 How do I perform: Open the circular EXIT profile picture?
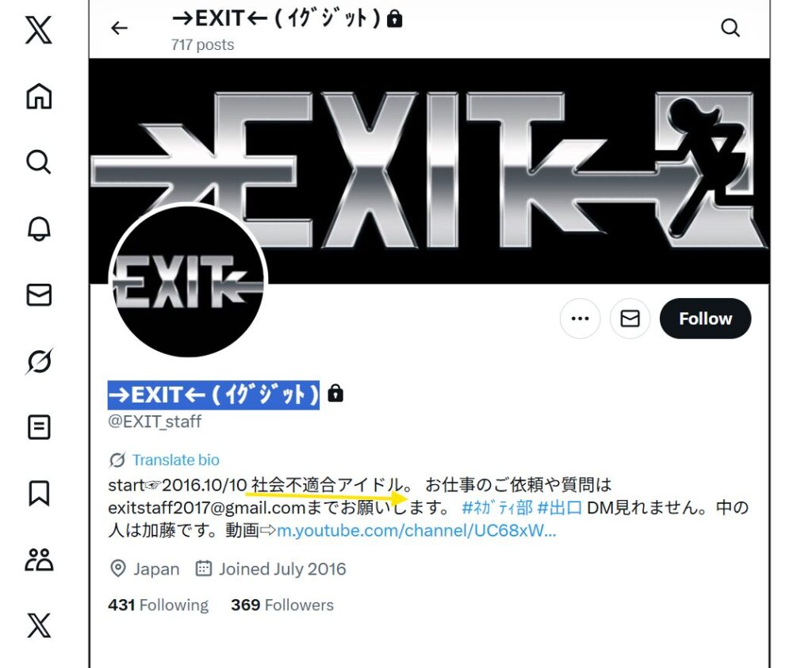click(187, 281)
